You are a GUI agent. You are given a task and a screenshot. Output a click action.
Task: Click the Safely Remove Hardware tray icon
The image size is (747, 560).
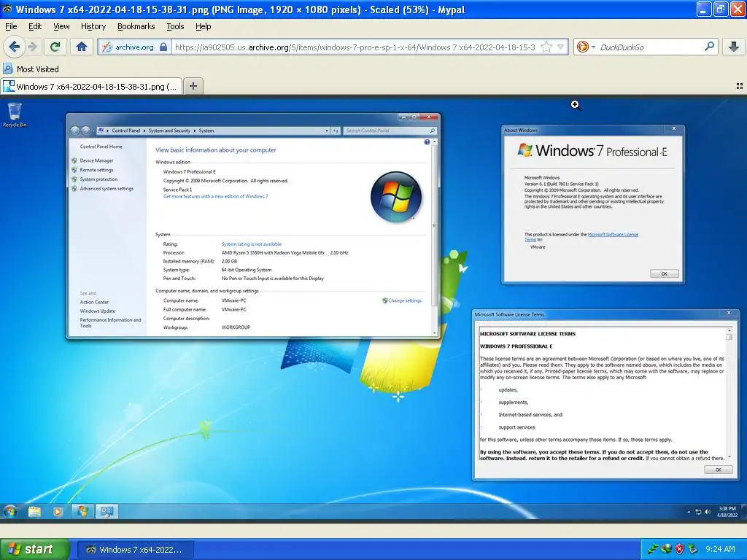(693, 549)
